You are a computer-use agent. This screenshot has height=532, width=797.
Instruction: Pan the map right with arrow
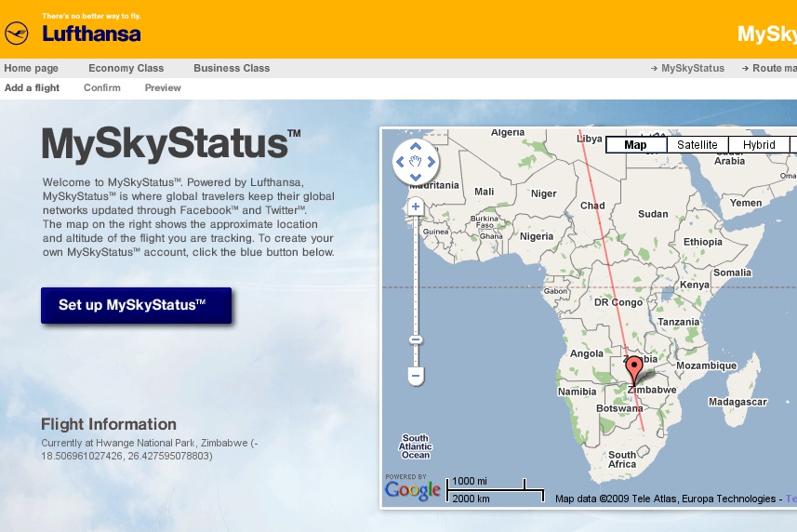tap(431, 162)
